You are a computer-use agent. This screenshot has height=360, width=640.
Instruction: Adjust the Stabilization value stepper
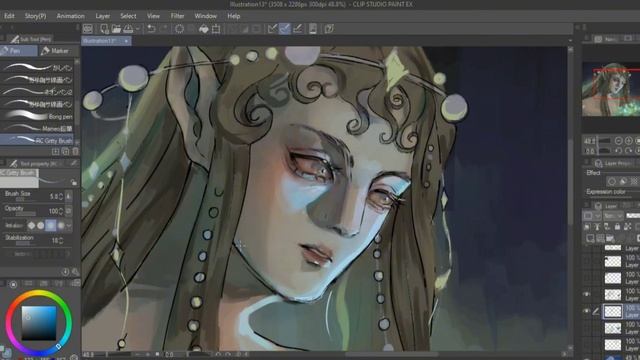61,241
